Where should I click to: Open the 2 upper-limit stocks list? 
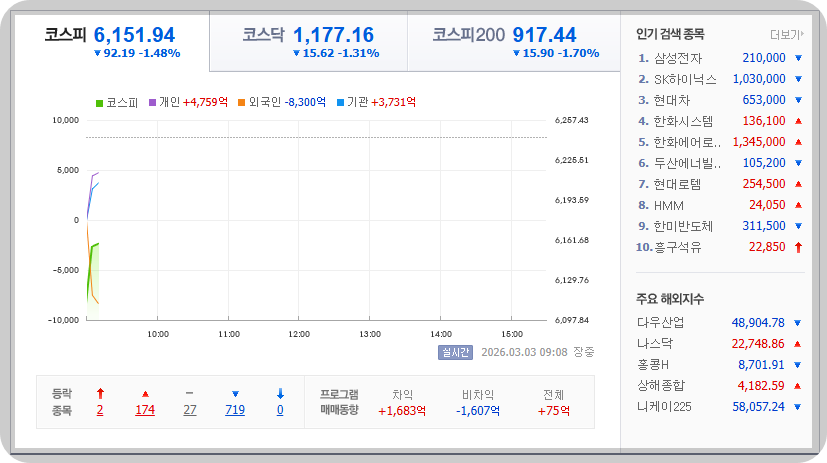click(100, 410)
